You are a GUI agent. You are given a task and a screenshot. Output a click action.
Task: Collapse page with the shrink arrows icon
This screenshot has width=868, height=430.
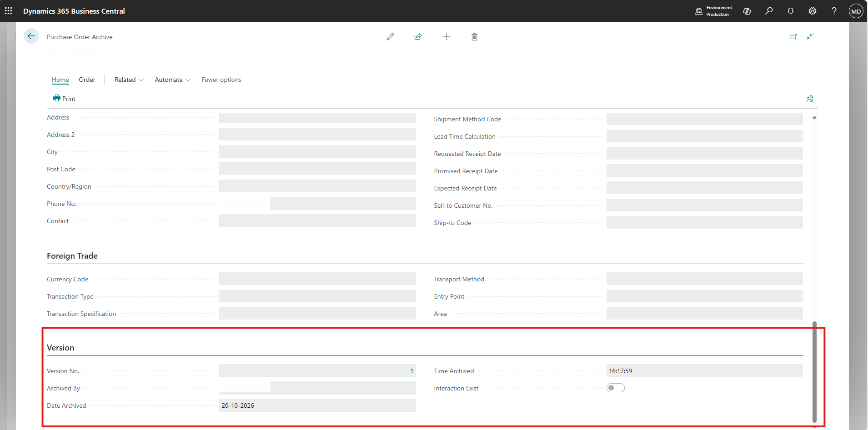(810, 37)
